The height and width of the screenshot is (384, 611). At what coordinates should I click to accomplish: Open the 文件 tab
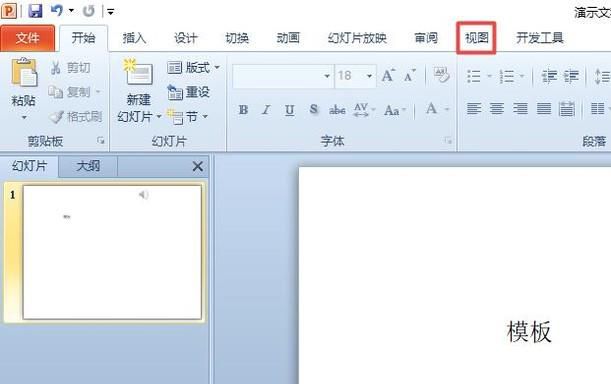tap(28, 38)
